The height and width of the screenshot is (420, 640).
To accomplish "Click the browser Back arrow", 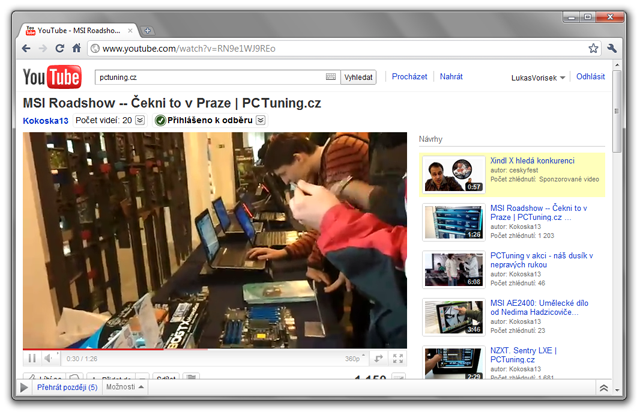I will pyautogui.click(x=26, y=49).
